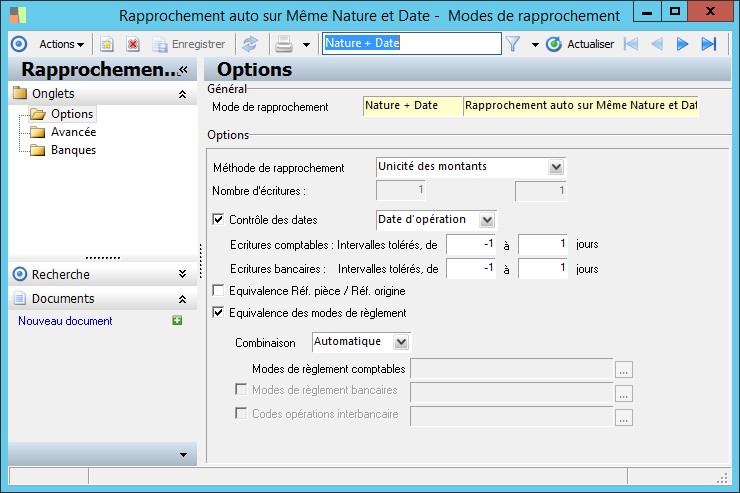The image size is (740, 493).
Task: Go to the next record arrow
Action: click(x=683, y=44)
